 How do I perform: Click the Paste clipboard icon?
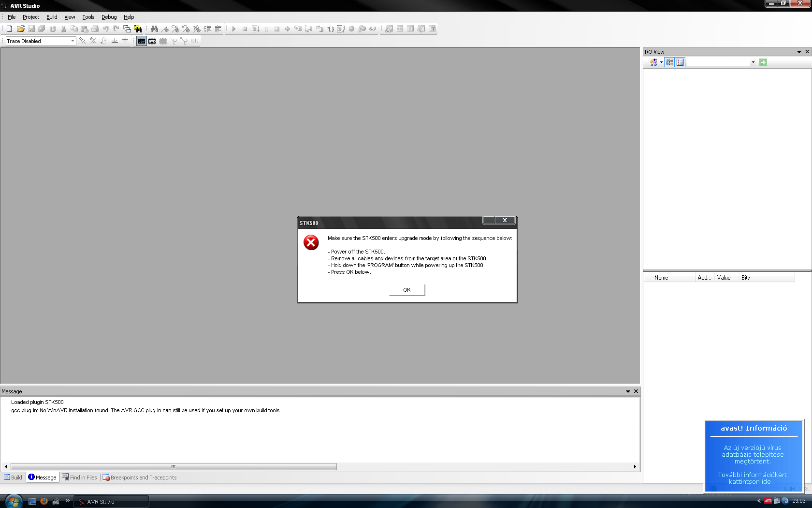(x=85, y=29)
